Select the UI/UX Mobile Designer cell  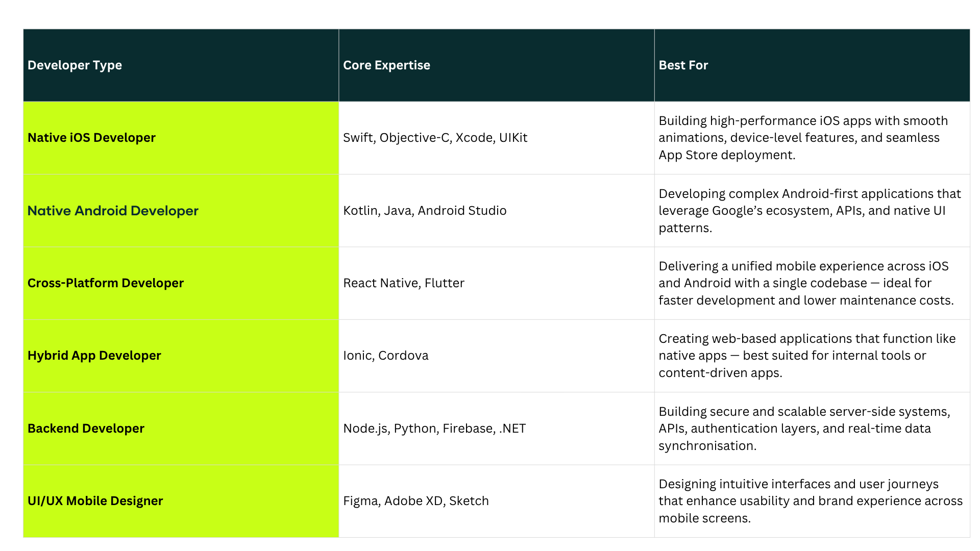pyautogui.click(x=95, y=501)
